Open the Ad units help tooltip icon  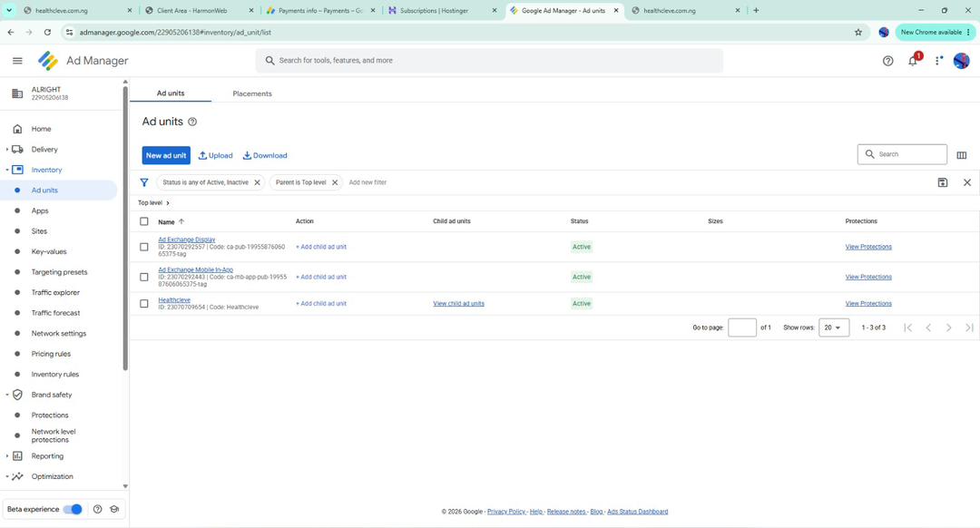click(x=192, y=122)
